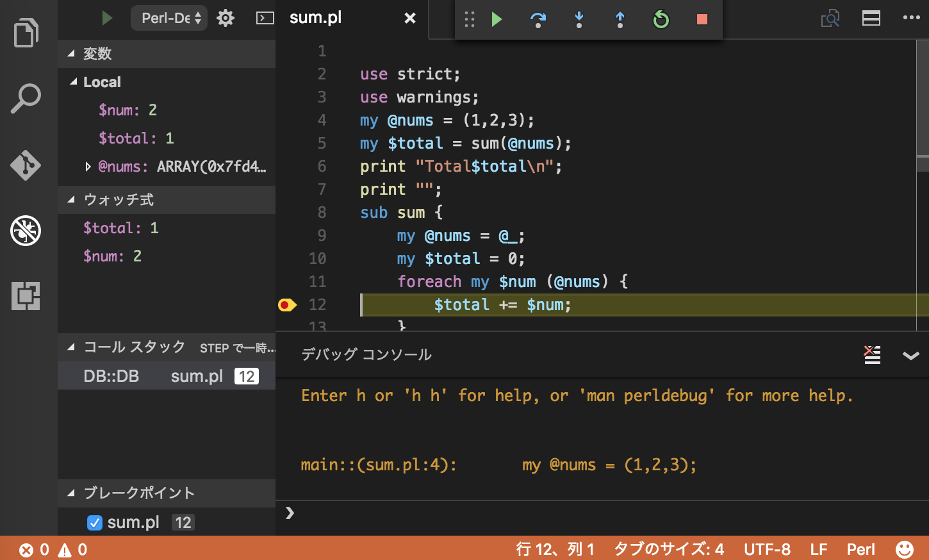This screenshot has width=929, height=560.
Task: Change end of line via LF
Action: click(x=819, y=550)
